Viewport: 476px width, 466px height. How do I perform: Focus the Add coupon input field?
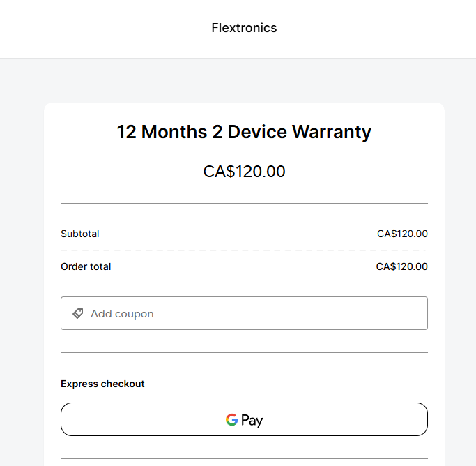point(251,314)
